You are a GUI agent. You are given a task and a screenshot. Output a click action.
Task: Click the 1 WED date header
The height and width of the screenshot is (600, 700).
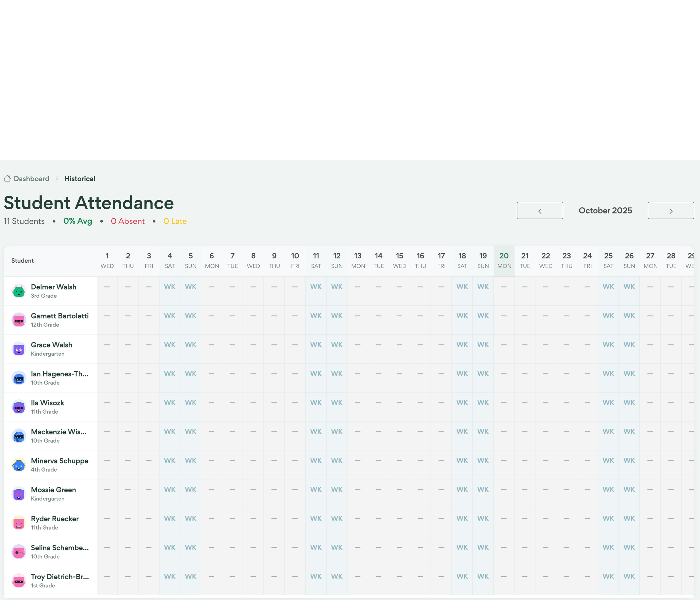[x=107, y=260]
